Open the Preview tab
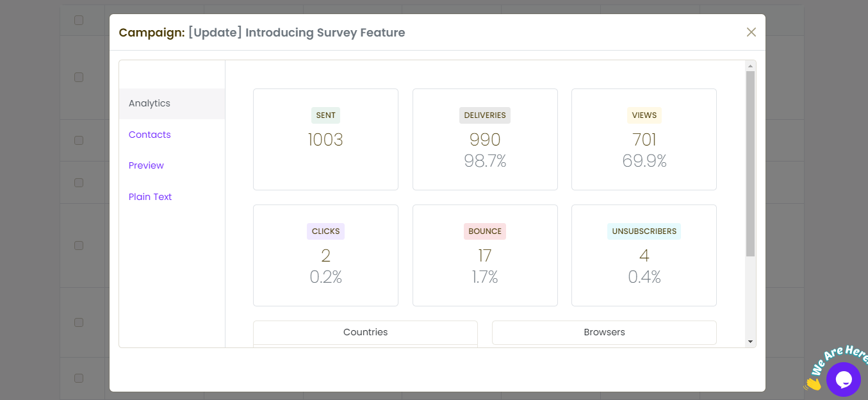 coord(146,165)
